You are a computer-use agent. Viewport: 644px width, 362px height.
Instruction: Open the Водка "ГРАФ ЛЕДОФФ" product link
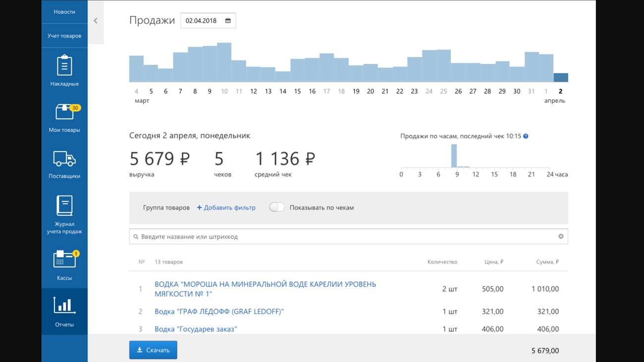click(x=219, y=311)
